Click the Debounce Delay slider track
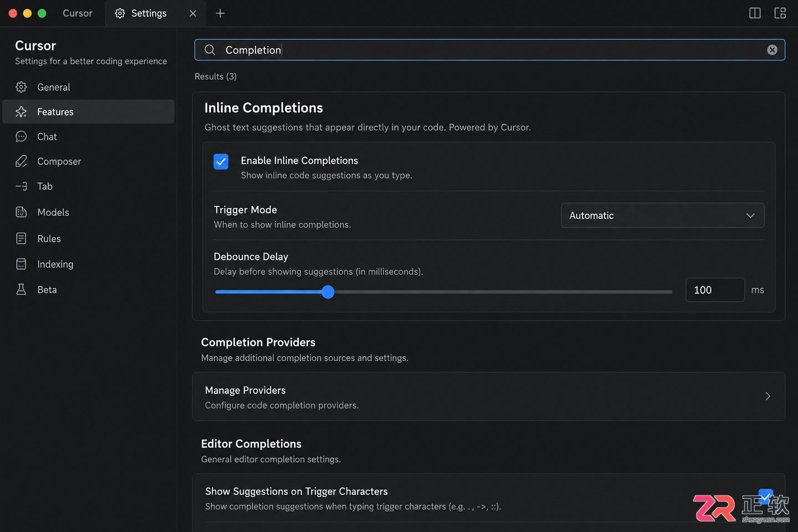The width and height of the screenshot is (798, 532). pyautogui.click(x=443, y=292)
